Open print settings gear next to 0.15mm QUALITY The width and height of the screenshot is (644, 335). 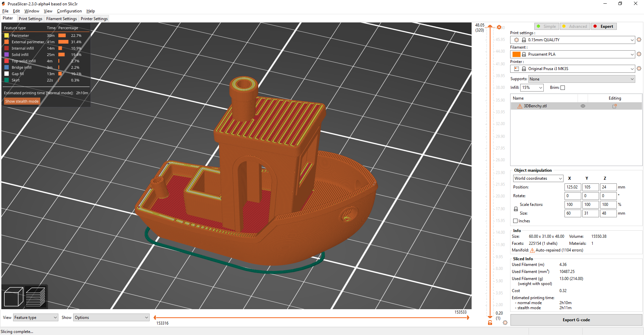(x=639, y=40)
